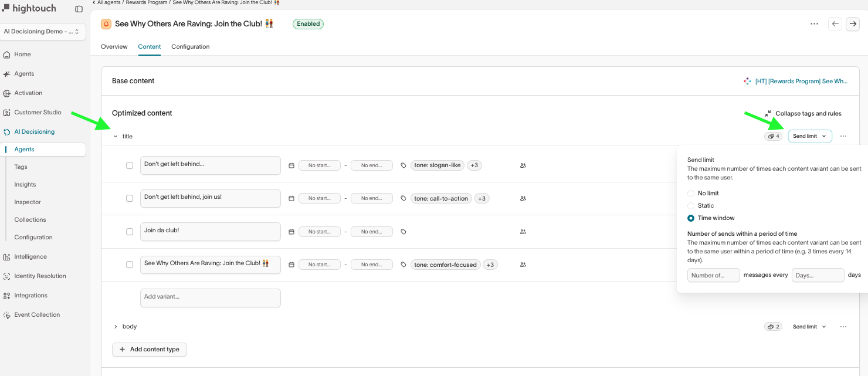This screenshot has height=376, width=868.
Task: Click the previous agent arrow icon
Action: [x=835, y=24]
